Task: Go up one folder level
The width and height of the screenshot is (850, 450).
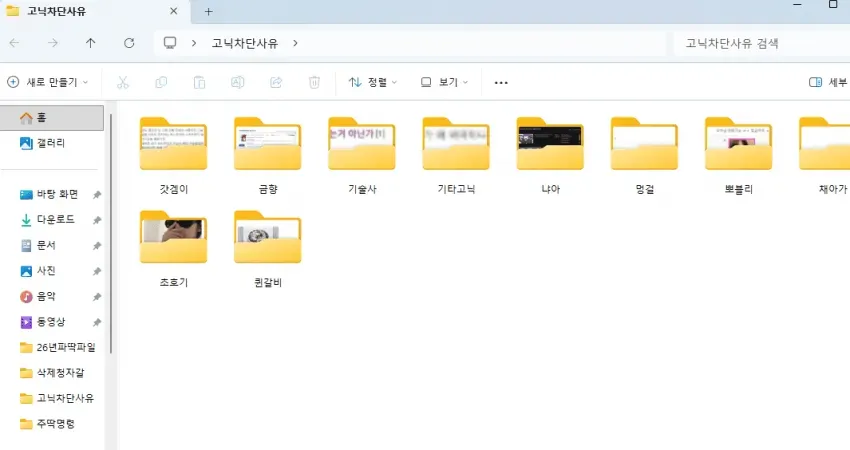Action: pos(91,43)
